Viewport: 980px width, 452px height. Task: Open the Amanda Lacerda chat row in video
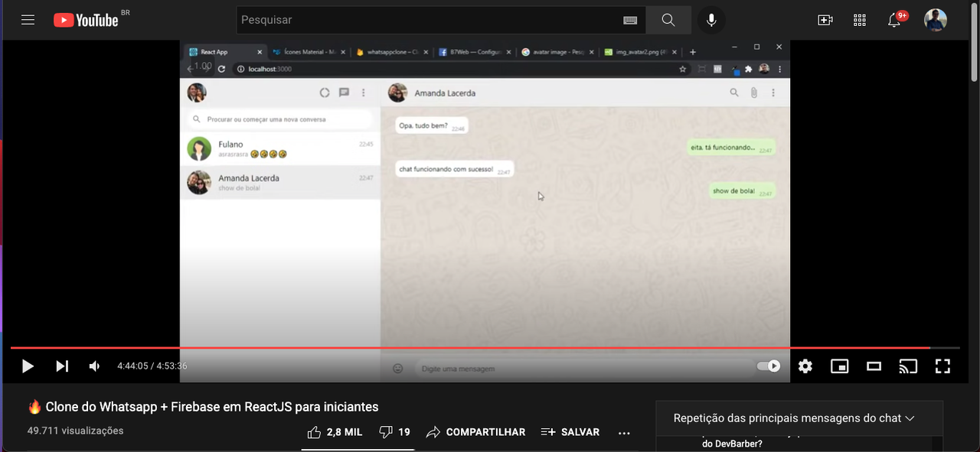click(280, 183)
